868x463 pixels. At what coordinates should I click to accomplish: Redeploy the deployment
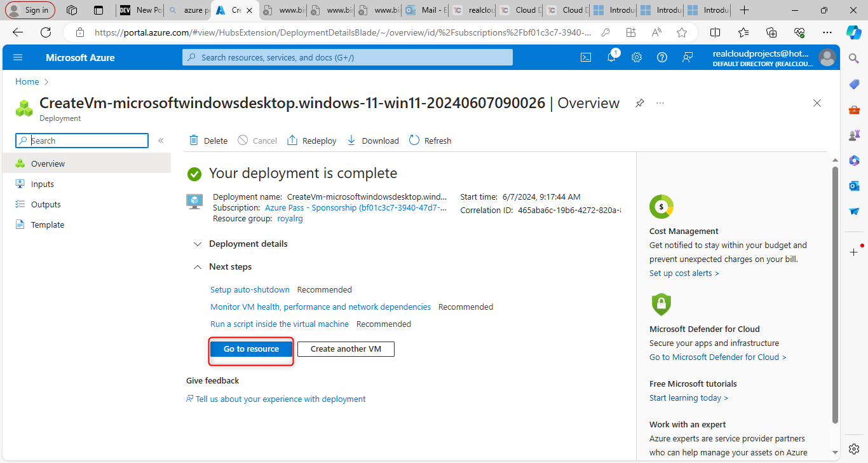(312, 141)
